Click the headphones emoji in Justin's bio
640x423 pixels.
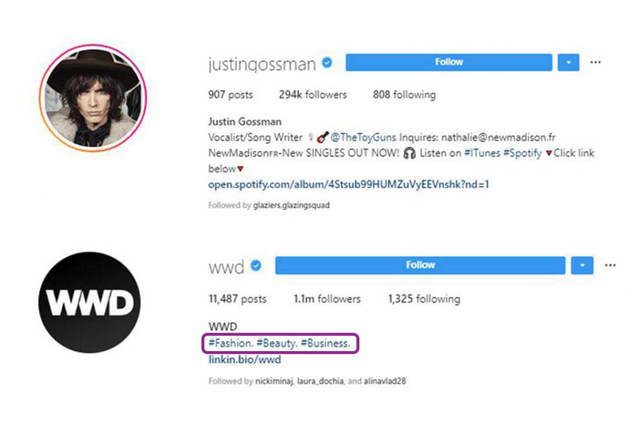[409, 154]
